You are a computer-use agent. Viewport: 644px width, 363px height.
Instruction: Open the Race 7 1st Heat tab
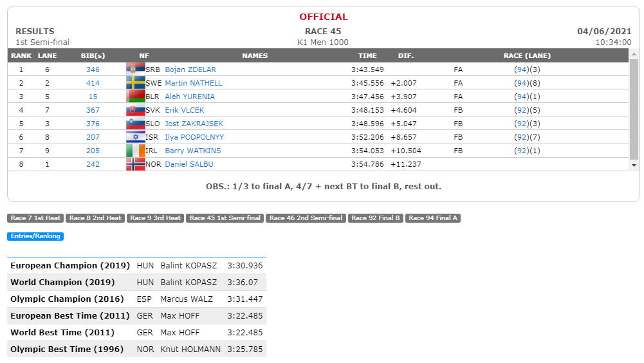coord(35,218)
